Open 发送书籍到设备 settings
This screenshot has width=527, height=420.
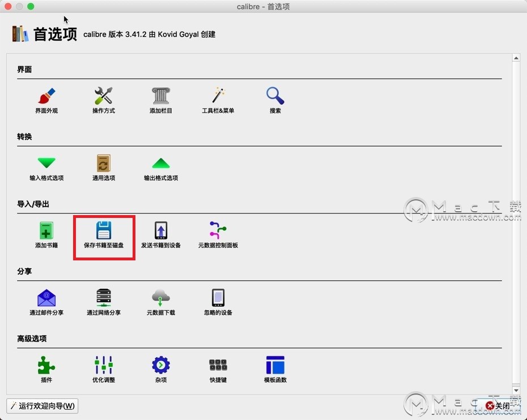[161, 230]
